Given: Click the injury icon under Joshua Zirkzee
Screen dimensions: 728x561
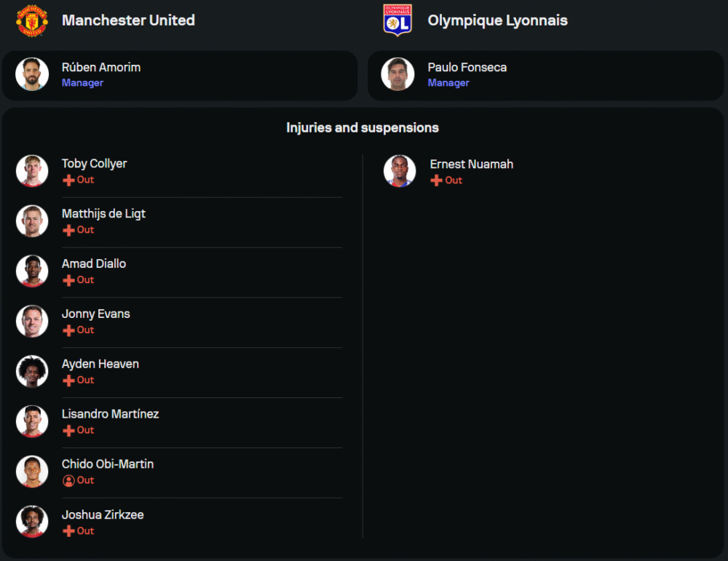Looking at the screenshot, I should pyautogui.click(x=68, y=531).
